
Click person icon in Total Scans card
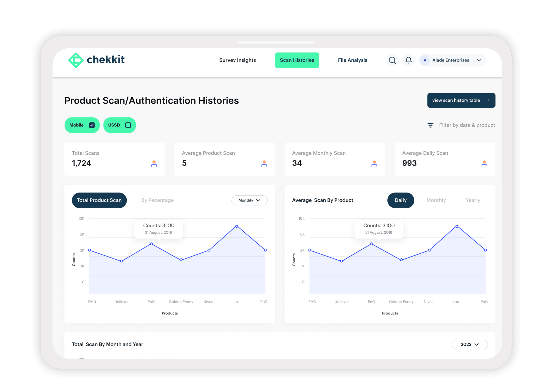tap(154, 163)
